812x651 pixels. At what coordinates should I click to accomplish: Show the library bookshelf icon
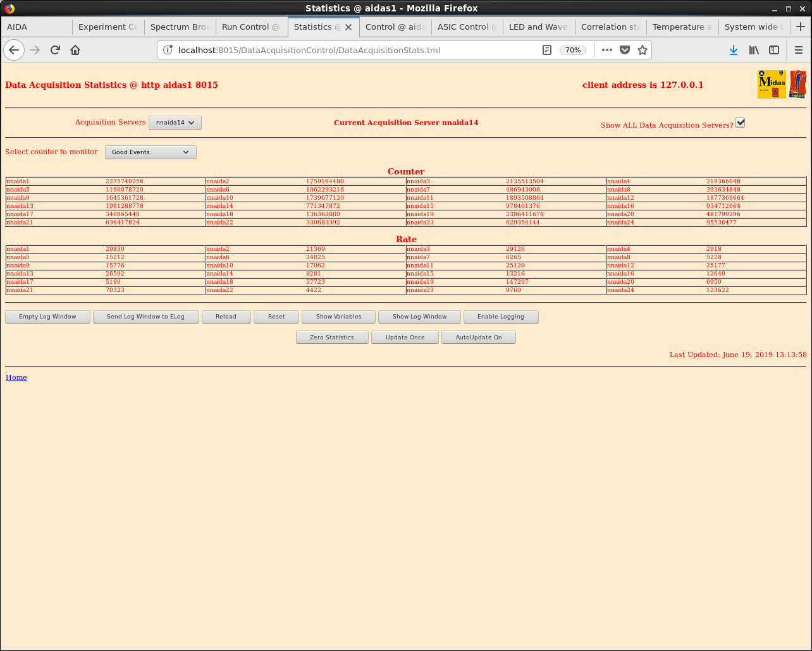pyautogui.click(x=754, y=50)
